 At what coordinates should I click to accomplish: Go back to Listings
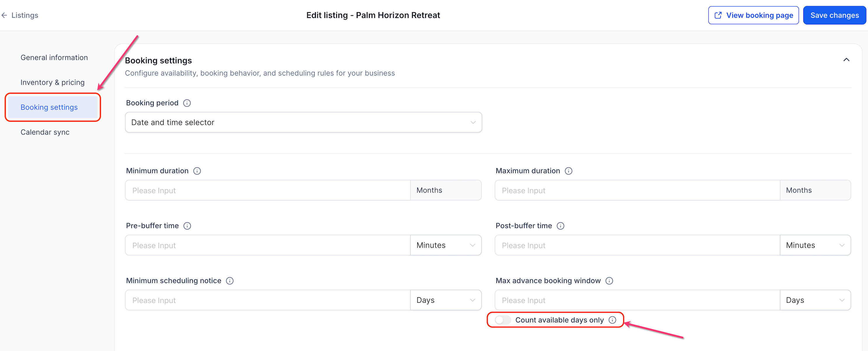20,15
